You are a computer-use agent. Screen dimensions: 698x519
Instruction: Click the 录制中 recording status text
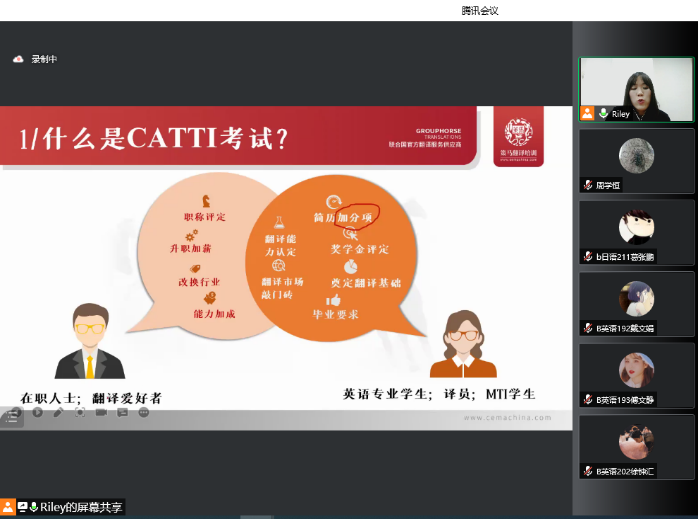click(44, 59)
